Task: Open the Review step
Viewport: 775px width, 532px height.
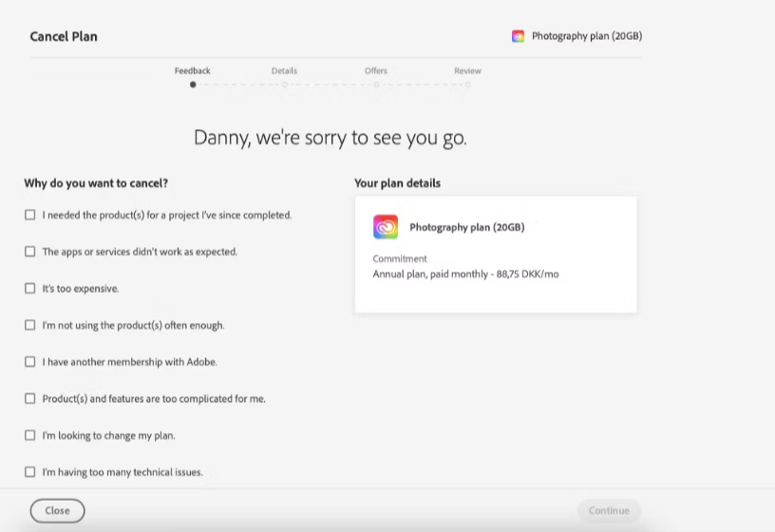Action: pos(467,70)
